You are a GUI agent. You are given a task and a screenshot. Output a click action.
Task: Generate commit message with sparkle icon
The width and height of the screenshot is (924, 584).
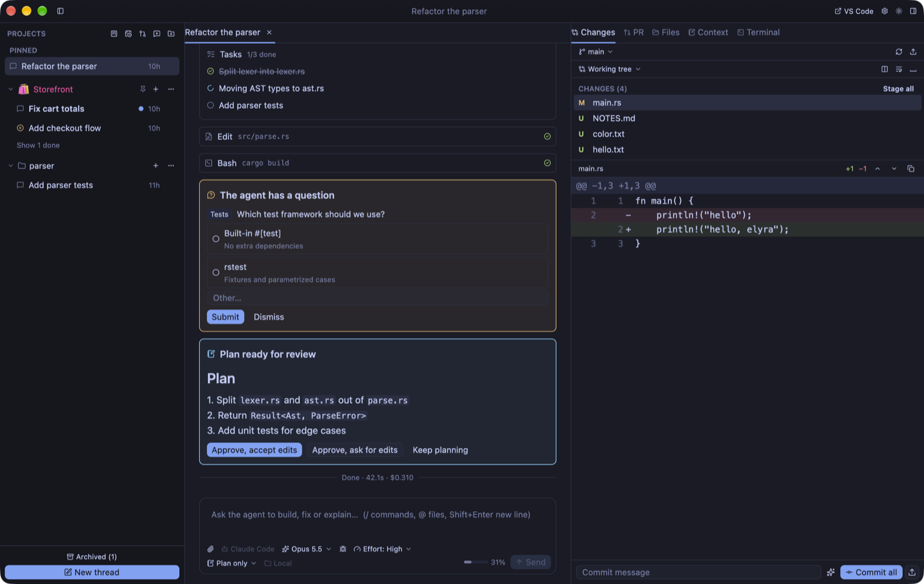[x=831, y=572]
